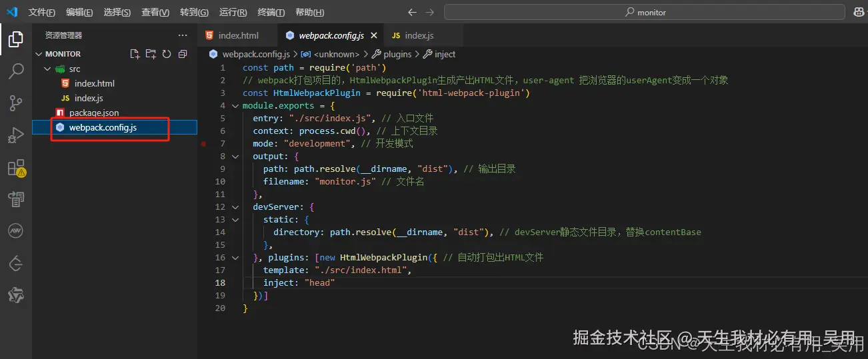Click the monitor command search box
The height and width of the screenshot is (359, 868).
point(645,12)
